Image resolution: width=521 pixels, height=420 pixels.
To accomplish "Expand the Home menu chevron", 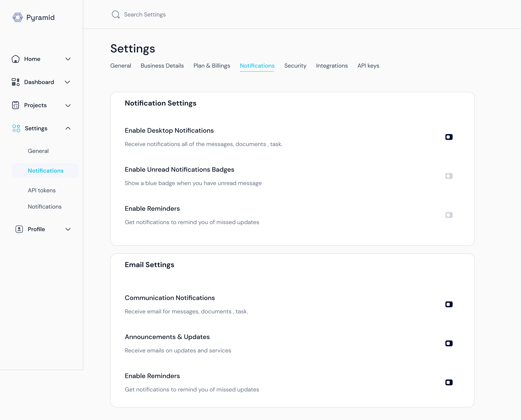I will pos(68,59).
